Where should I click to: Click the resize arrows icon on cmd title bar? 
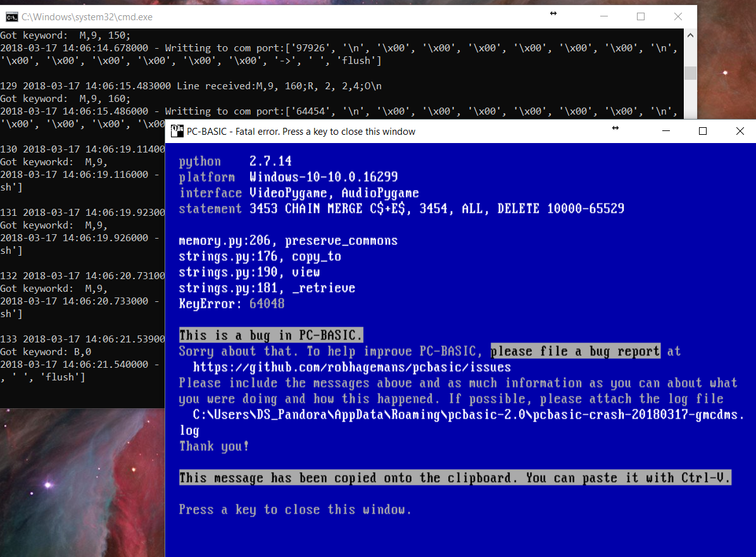coord(553,13)
